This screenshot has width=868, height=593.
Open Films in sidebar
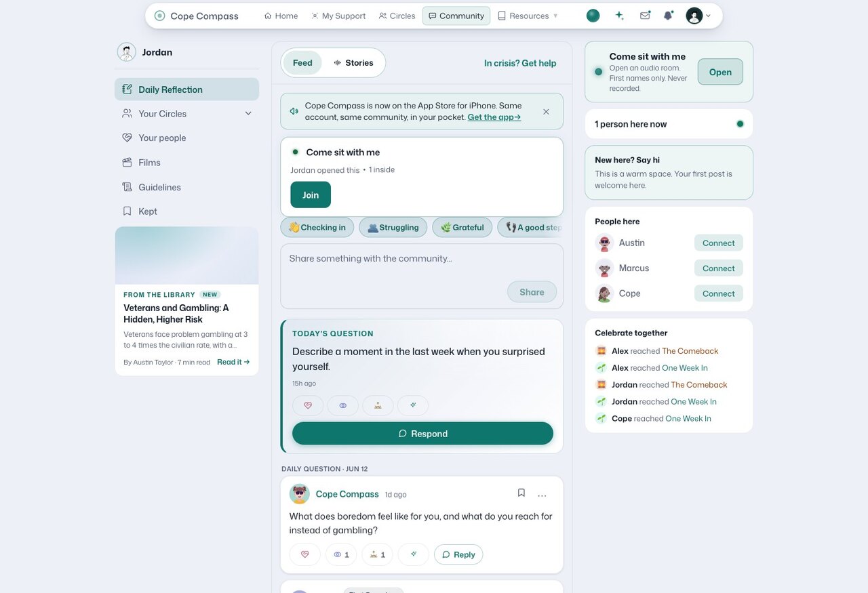(186, 163)
